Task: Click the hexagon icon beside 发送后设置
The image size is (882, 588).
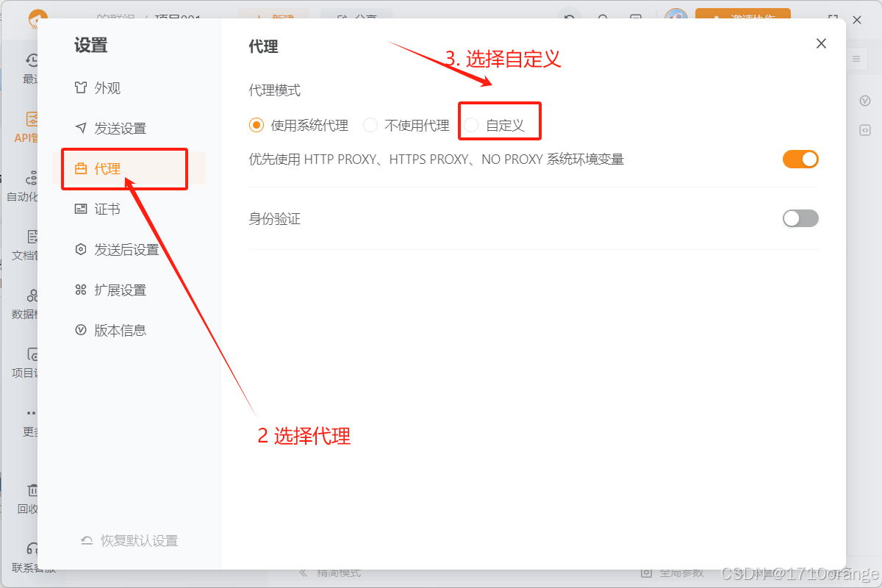Action: click(81, 250)
